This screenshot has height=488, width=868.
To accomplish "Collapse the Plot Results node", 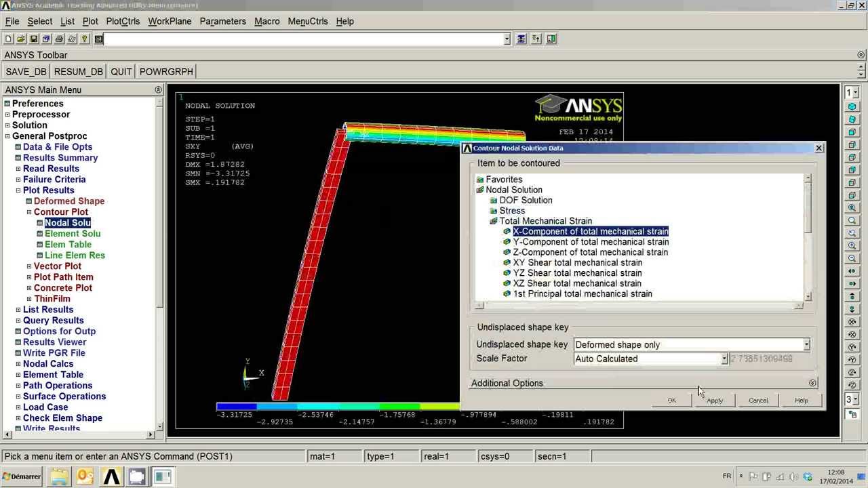I will tap(18, 190).
